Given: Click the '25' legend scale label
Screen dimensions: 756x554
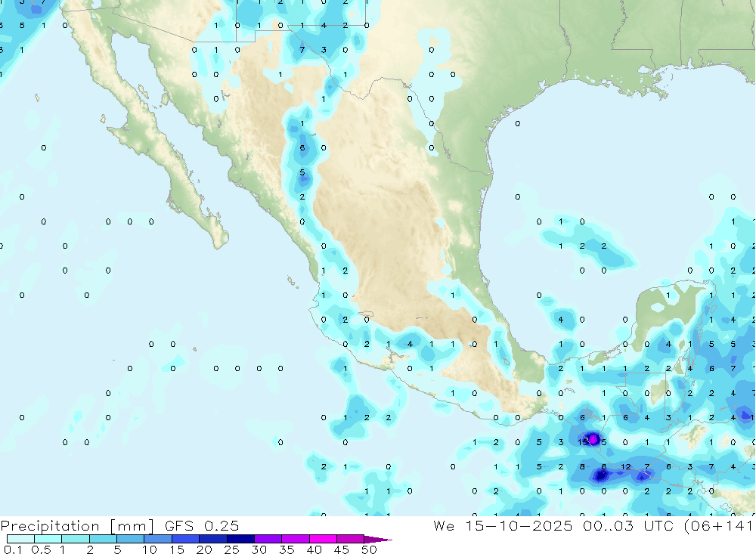Looking at the screenshot, I should click(x=232, y=549).
